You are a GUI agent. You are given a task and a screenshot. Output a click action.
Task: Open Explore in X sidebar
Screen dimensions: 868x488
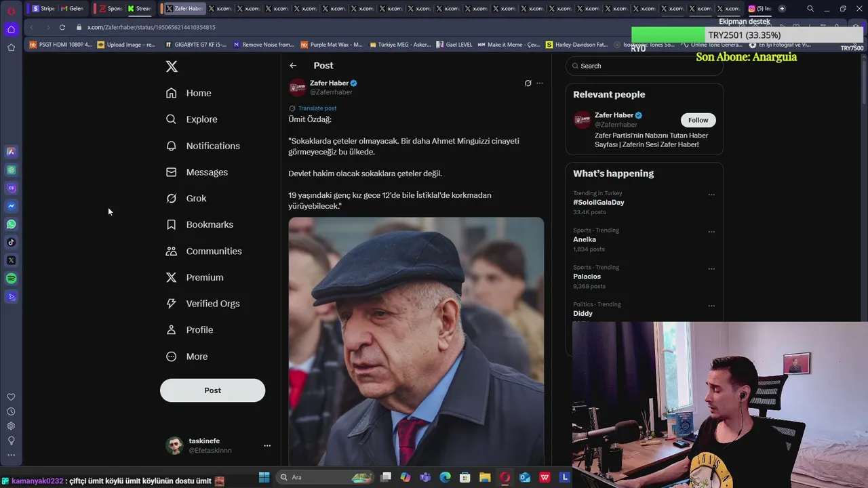click(192, 119)
